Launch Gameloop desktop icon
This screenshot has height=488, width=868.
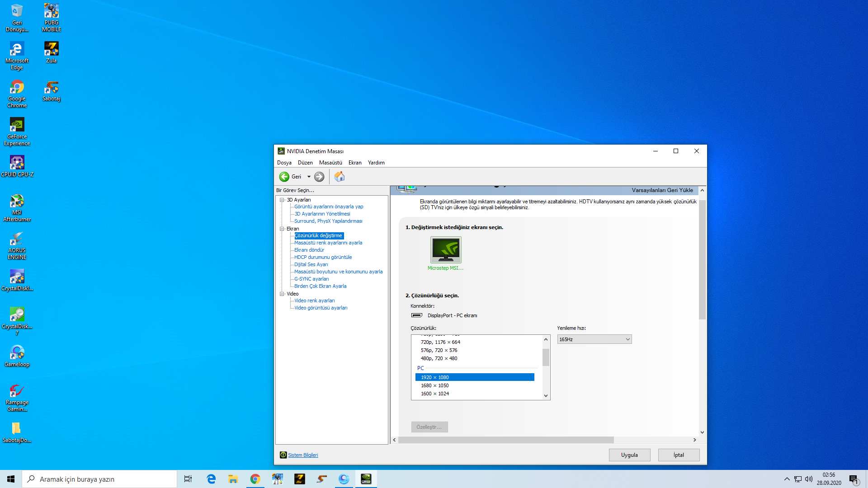(17, 357)
